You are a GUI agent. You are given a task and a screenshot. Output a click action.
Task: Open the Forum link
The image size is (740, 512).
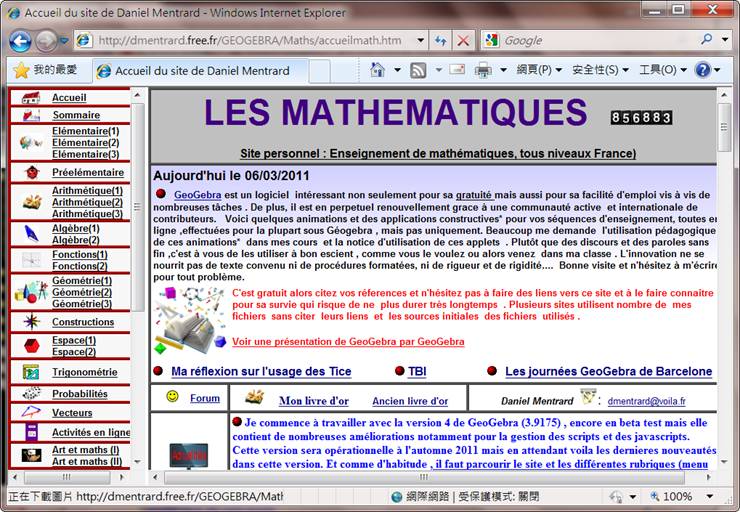click(205, 398)
